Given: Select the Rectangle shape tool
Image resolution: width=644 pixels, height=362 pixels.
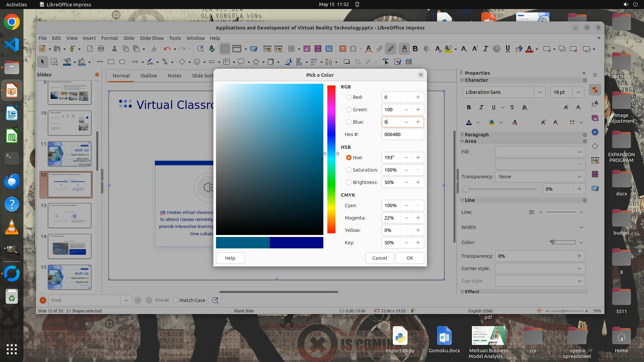Looking at the screenshot, I should (x=111, y=62).
